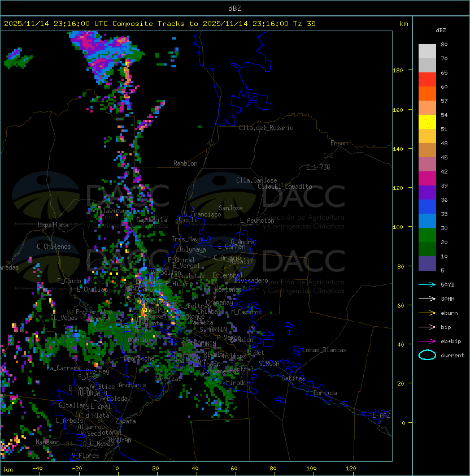Viewport: 470px width, 476px height.
Task: Click the TUNUYAN place label
Action: (x=120, y=440)
